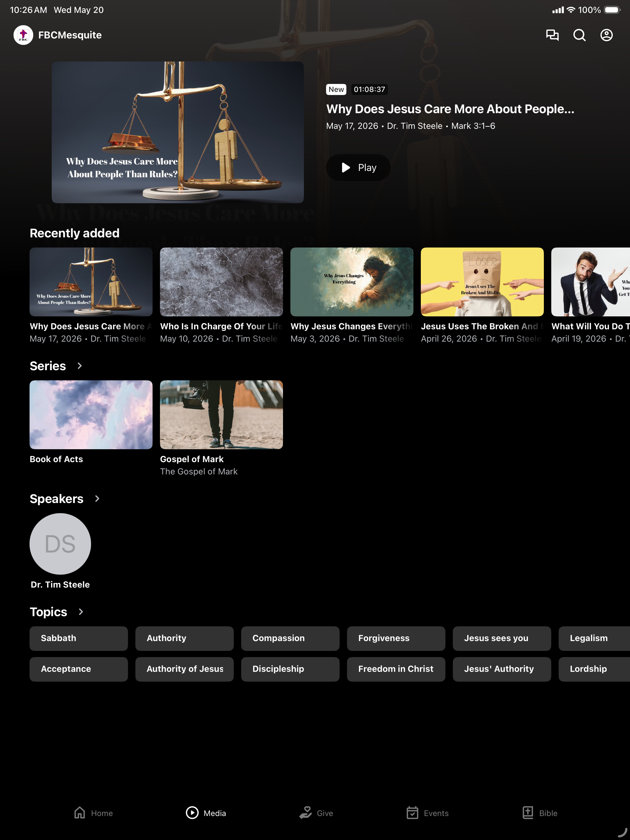Open Jesus Uses The Broken sermon title

pos(482,326)
